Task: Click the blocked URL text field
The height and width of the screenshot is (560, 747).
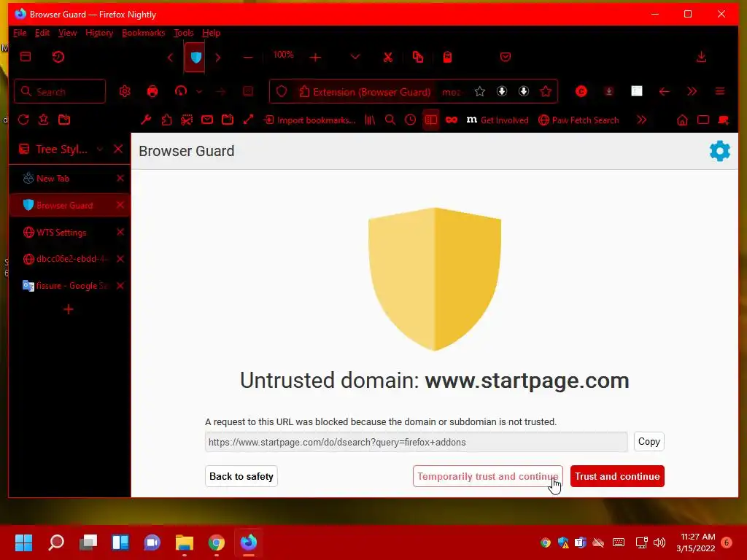Action: click(416, 442)
